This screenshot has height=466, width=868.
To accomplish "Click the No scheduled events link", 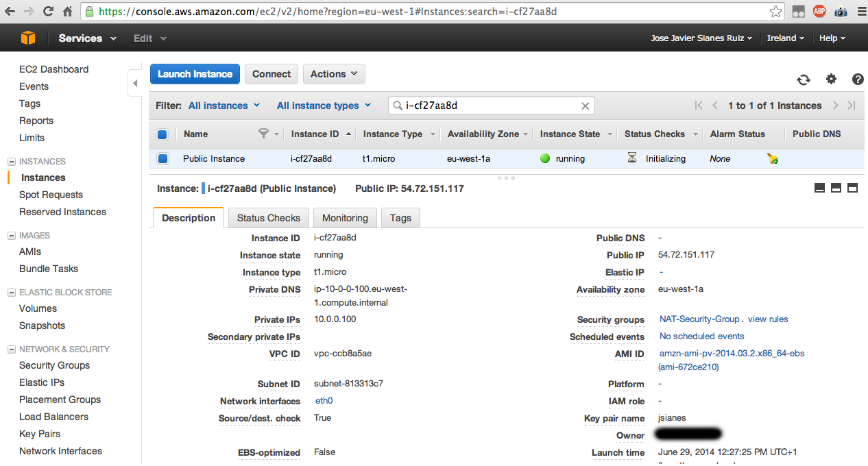I will pos(701,336).
